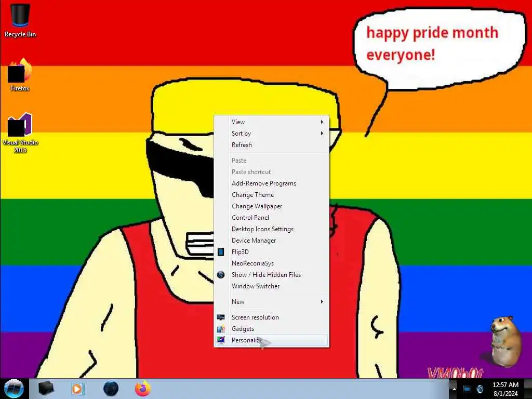Show hidden tray icons arrow
Viewport: 532px width, 399px height.
click(x=454, y=389)
